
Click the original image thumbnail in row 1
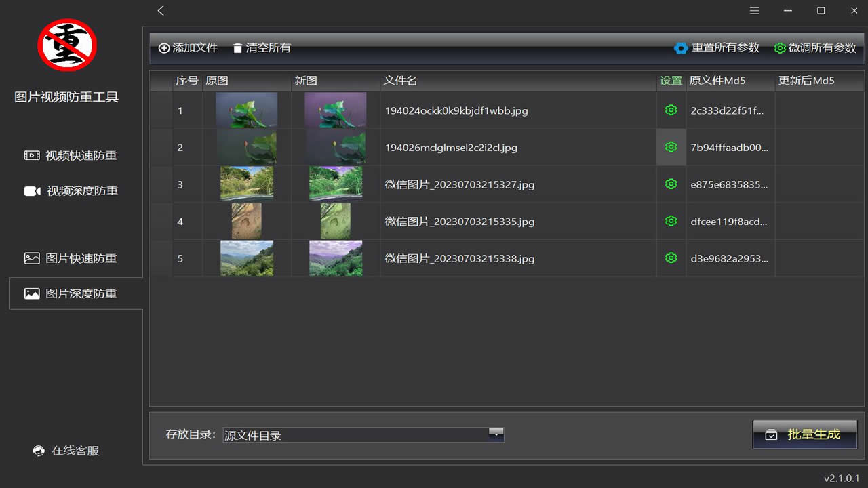[x=246, y=110]
